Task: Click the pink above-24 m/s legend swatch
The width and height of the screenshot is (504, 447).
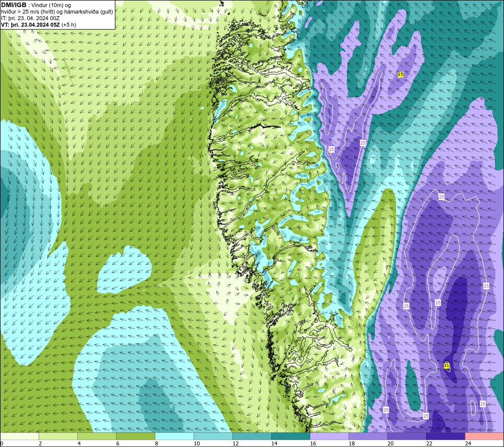Action: click(484, 436)
